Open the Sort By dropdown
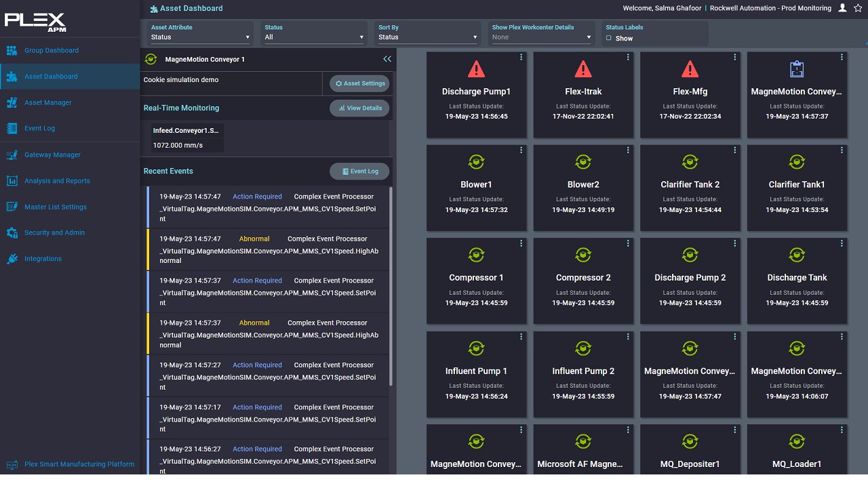Screen dimensions: 868x488 (x=428, y=37)
